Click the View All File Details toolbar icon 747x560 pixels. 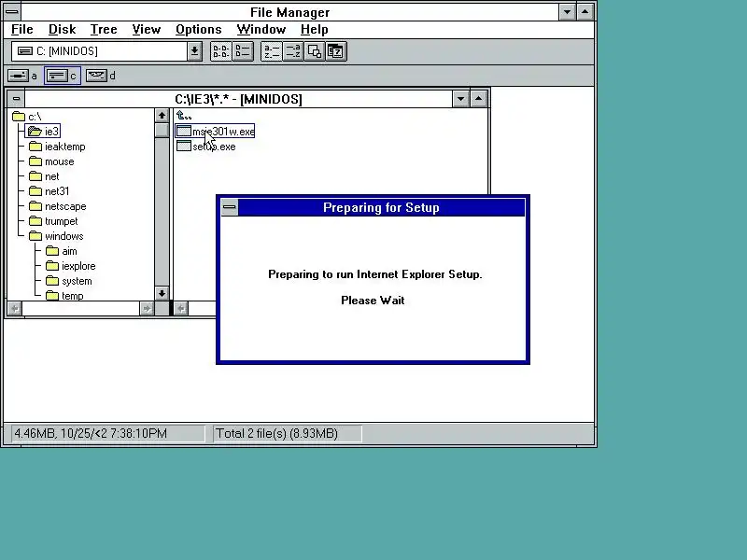pyautogui.click(x=243, y=51)
